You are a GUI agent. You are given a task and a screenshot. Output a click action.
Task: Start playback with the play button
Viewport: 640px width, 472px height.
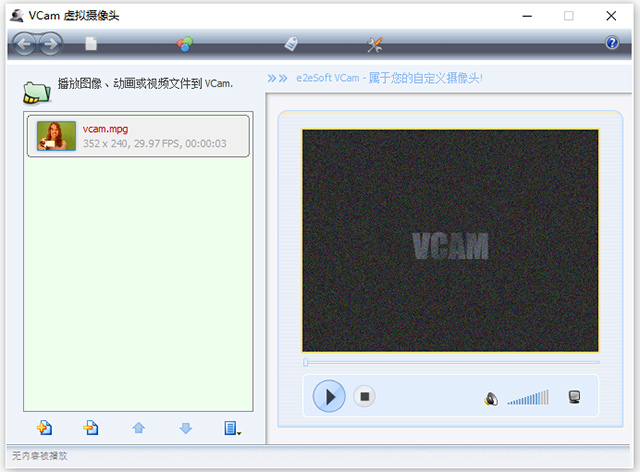pos(329,396)
